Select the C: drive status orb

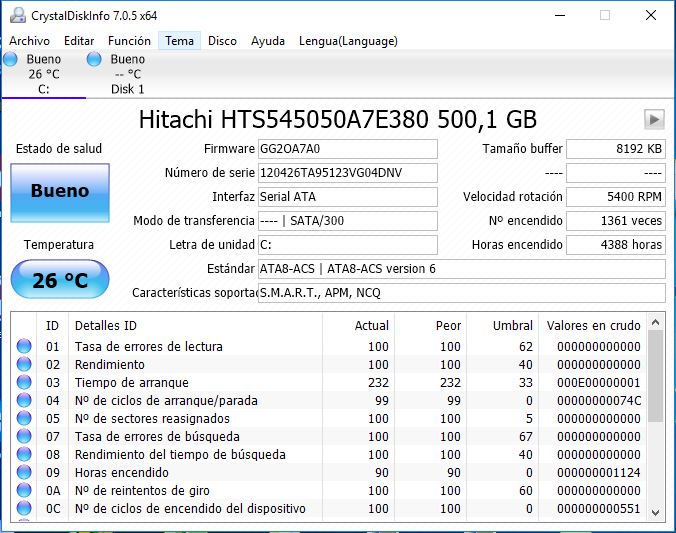click(11, 59)
